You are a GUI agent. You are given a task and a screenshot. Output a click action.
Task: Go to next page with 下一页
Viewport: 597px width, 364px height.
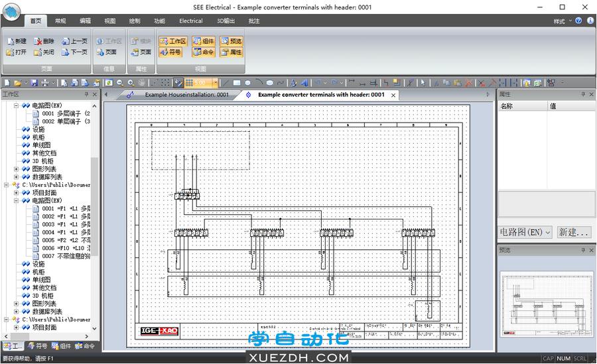[74, 52]
